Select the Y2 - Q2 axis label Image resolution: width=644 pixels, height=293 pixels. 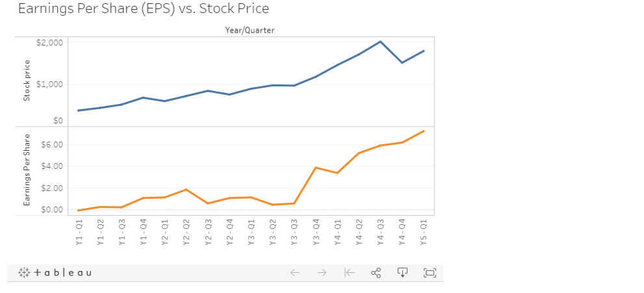point(187,232)
